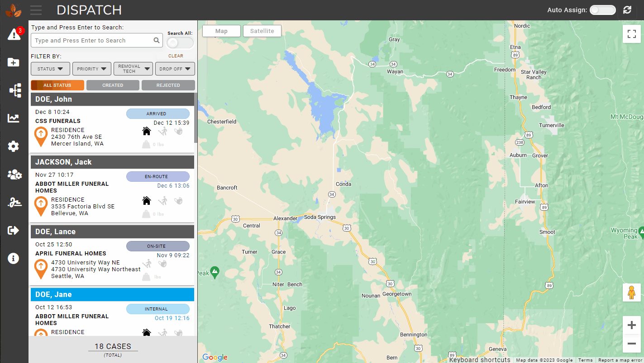Expand the STATUS filter dropdown
Image resolution: width=644 pixels, height=363 pixels.
tap(50, 69)
